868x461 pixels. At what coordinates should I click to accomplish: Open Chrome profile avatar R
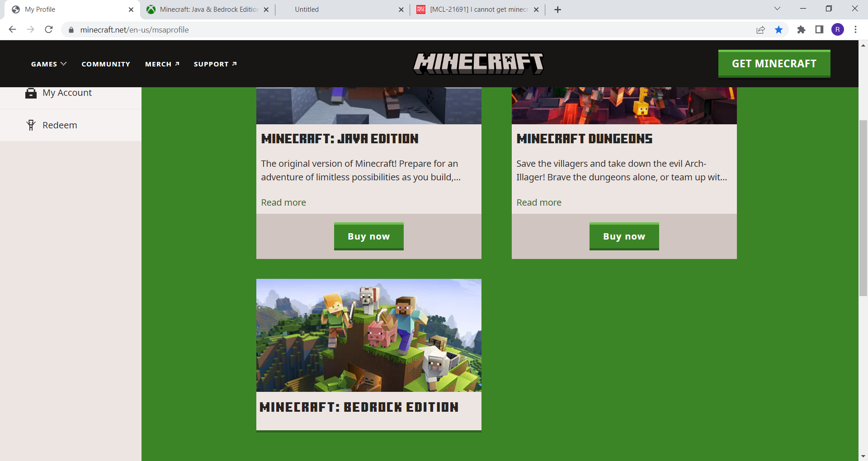[x=838, y=30]
